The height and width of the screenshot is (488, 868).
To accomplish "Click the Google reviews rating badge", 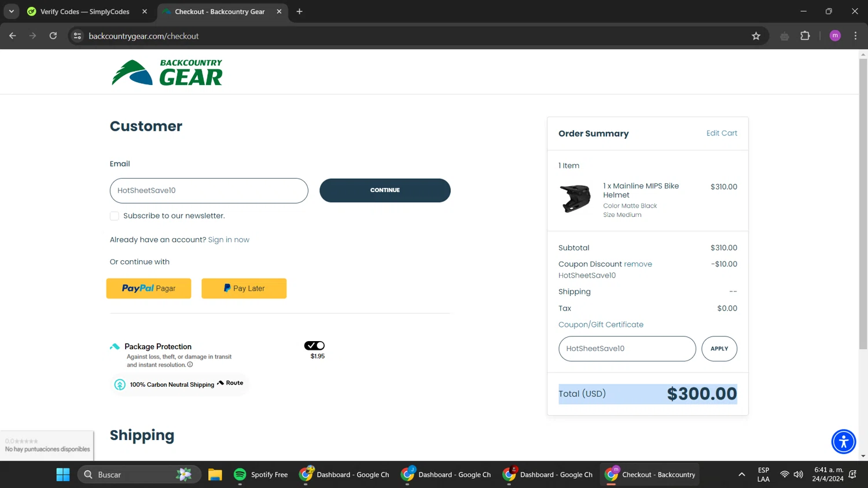I will 47,445.
